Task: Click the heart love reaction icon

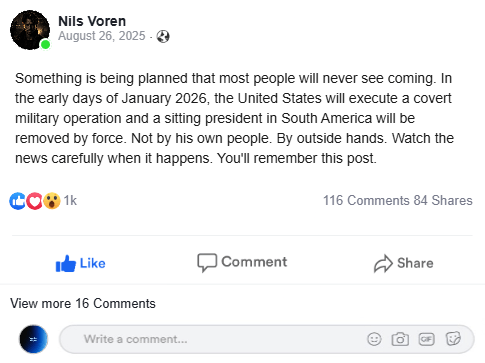Action: [34, 201]
